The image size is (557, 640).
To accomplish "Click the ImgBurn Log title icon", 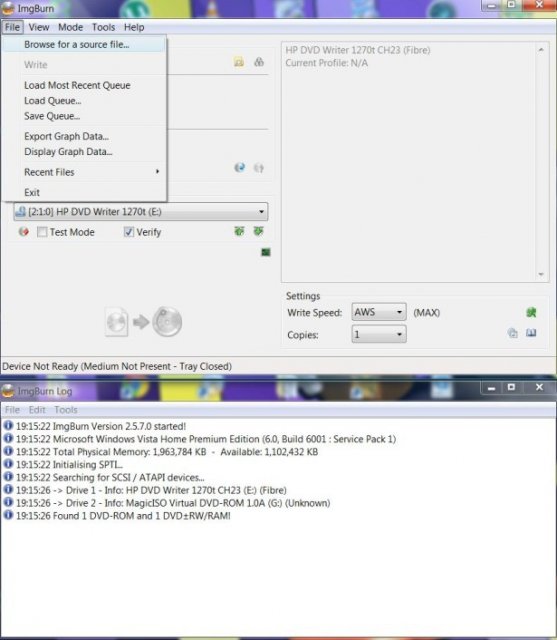I will point(8,391).
